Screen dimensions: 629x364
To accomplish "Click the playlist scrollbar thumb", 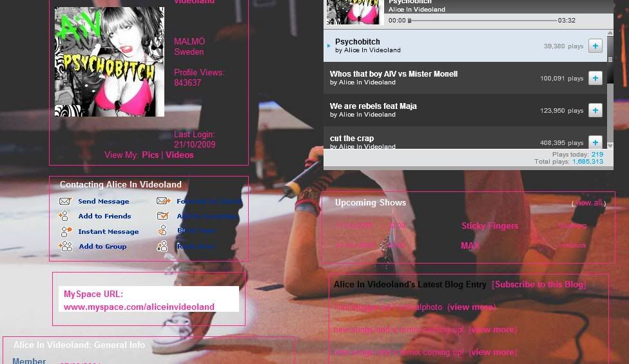I will pos(610,60).
